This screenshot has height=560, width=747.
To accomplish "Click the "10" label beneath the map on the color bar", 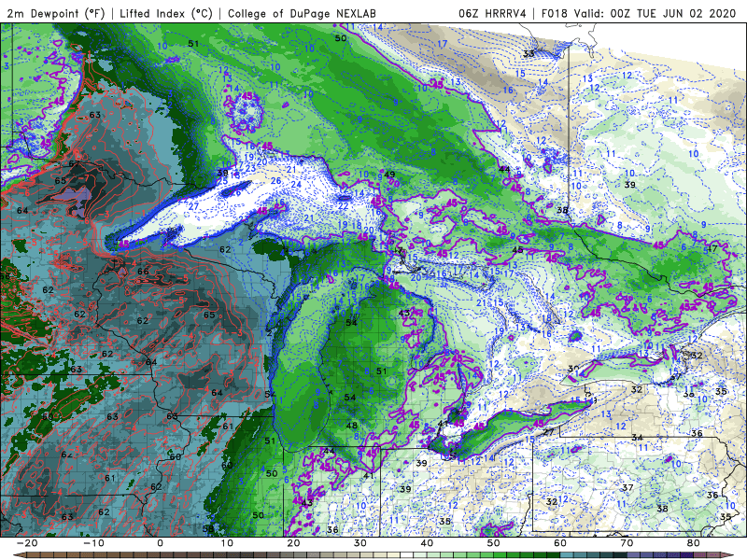I will pos(227,543).
